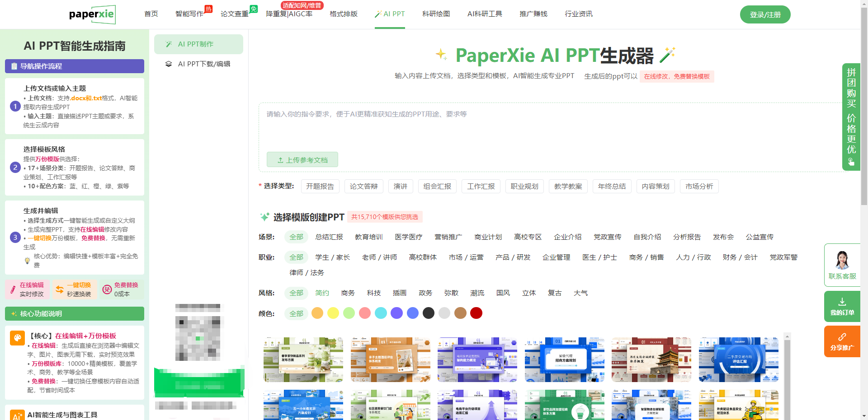
Task: Pick the cyan color swatch
Action: coord(381,313)
